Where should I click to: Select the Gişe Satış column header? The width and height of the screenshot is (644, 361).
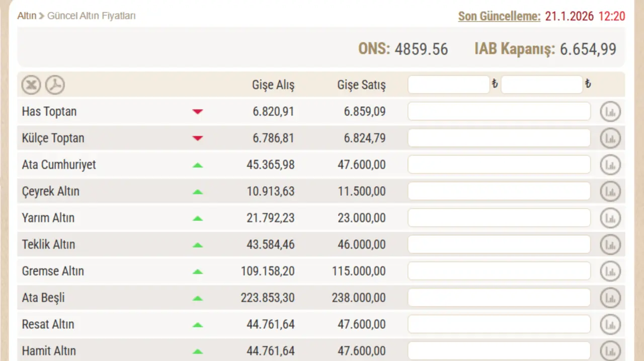361,85
